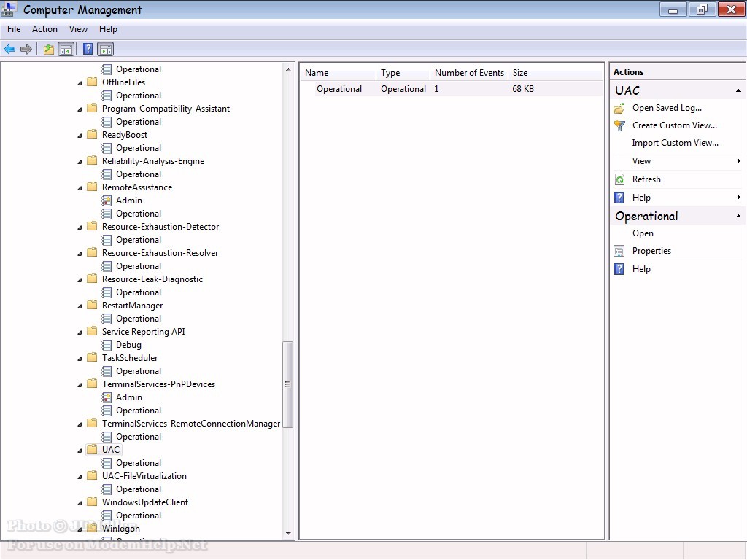Select the Admin log icon under TerminalServices-PnPDevices
The width and height of the screenshot is (747, 560).
107,397
